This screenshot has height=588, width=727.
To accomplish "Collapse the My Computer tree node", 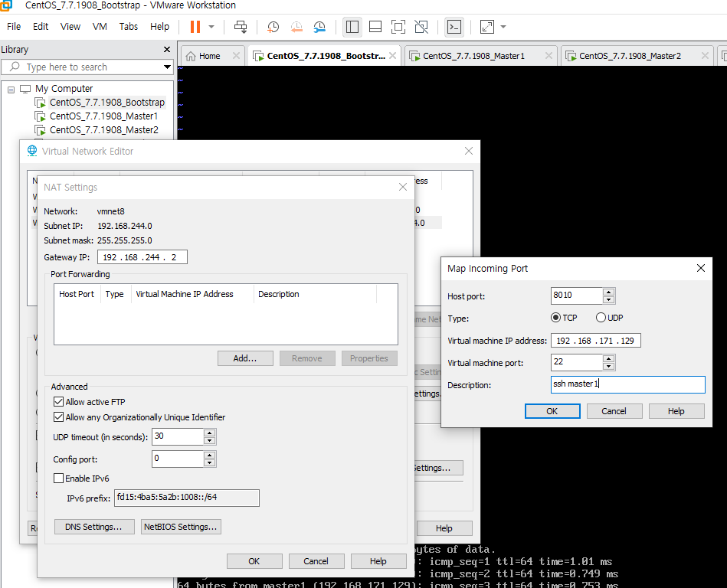I will click(x=11, y=90).
